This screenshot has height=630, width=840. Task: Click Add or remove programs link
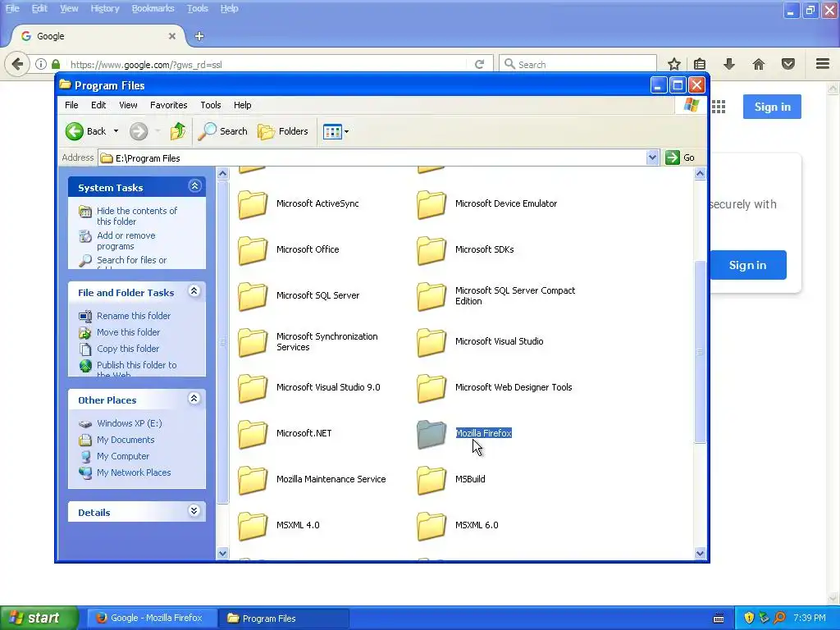click(x=126, y=241)
